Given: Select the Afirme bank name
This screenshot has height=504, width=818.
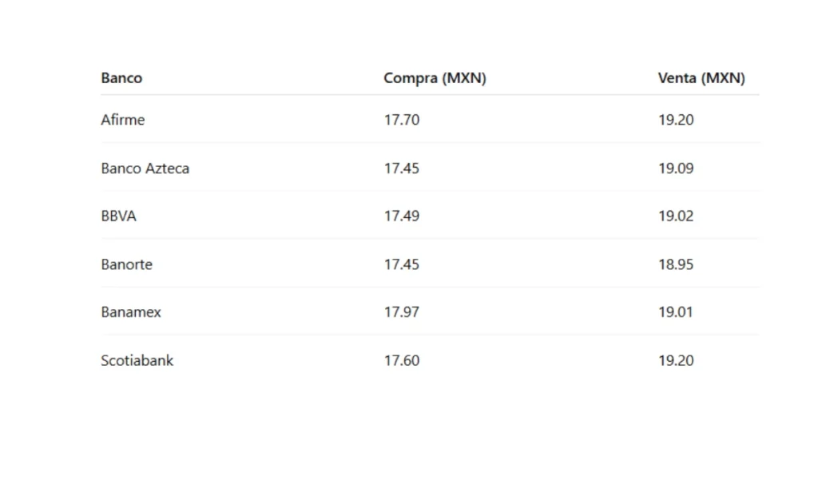Looking at the screenshot, I should point(122,120).
